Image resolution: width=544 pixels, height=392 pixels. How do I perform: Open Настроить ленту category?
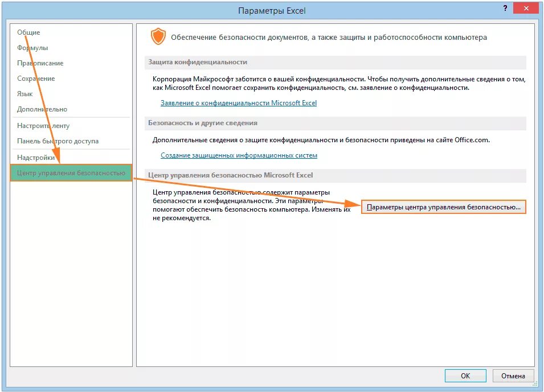[x=43, y=126]
